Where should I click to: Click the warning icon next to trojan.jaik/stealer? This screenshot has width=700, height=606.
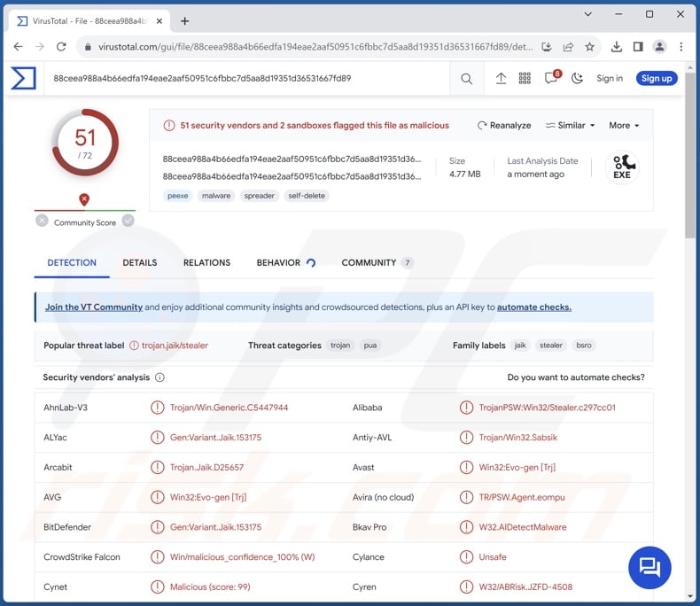pos(134,346)
